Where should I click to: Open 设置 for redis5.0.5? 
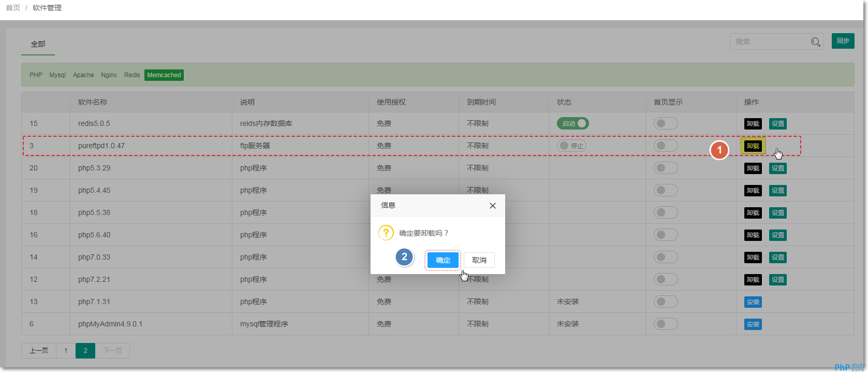click(777, 124)
